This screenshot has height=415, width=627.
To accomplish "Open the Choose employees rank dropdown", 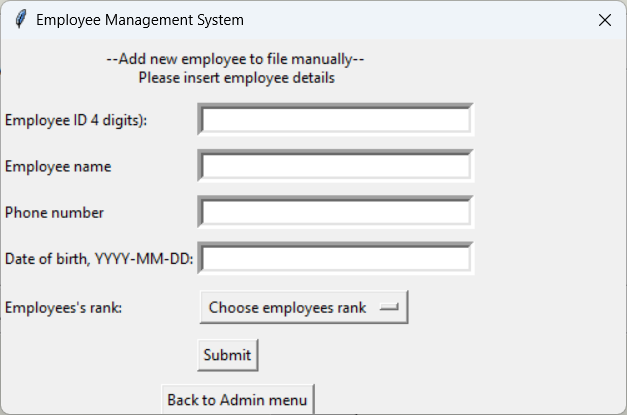I will (304, 307).
